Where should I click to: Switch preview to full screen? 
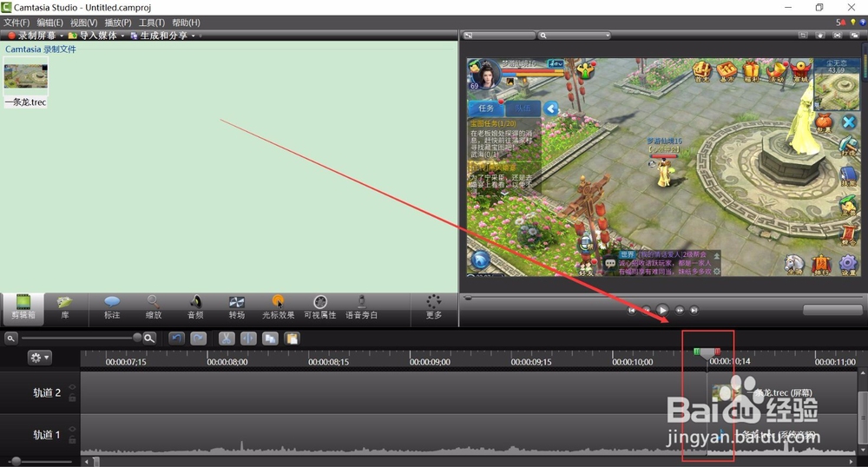click(838, 36)
